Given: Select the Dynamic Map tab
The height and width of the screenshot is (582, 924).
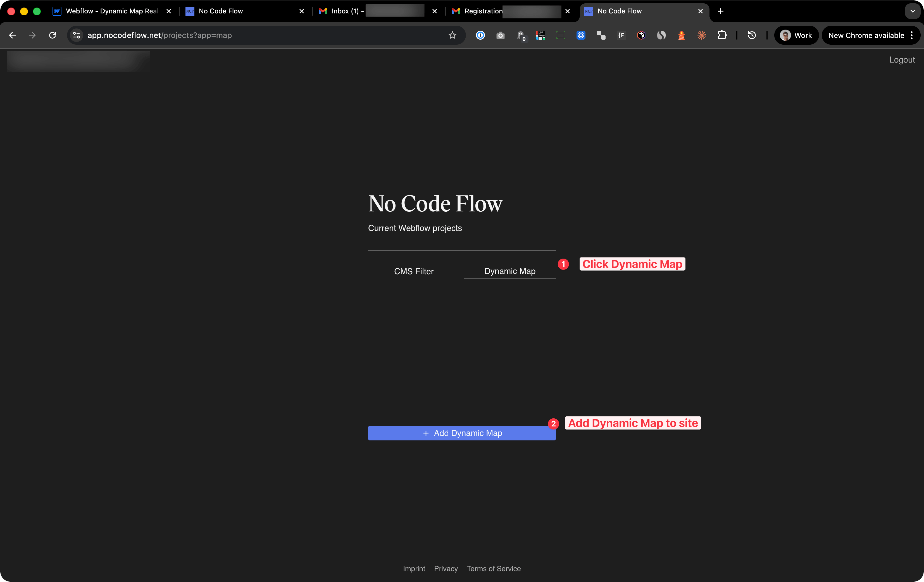Looking at the screenshot, I should coord(510,271).
